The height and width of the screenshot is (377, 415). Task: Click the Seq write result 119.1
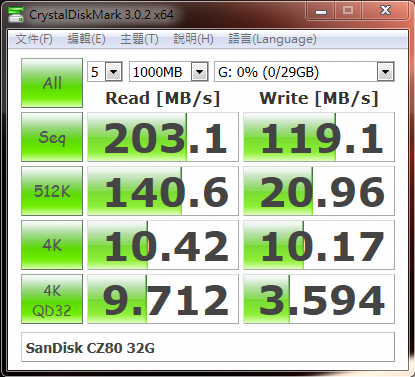(319, 137)
